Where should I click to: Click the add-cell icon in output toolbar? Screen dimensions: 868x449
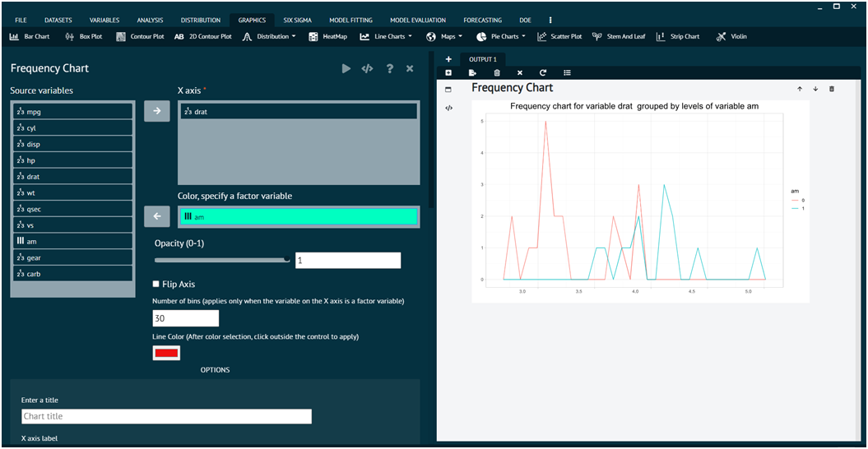tap(448, 72)
